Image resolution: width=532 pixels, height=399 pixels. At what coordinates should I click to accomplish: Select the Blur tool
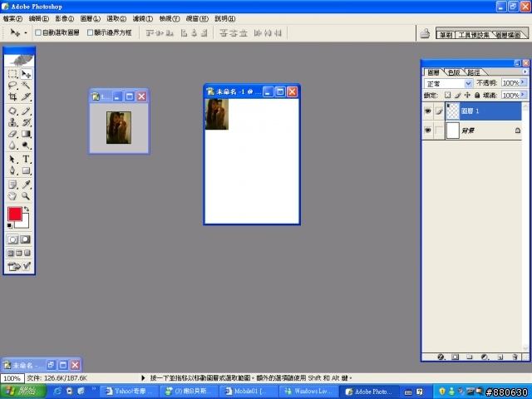coord(12,145)
